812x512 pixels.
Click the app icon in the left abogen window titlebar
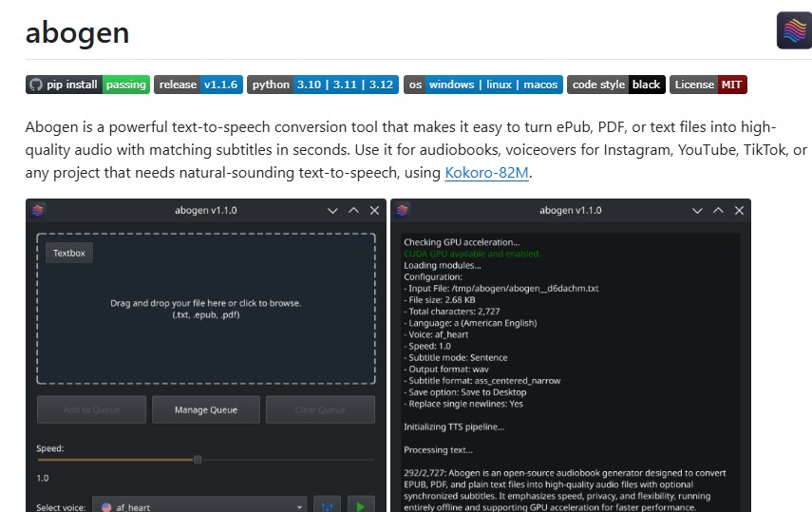tap(38, 210)
